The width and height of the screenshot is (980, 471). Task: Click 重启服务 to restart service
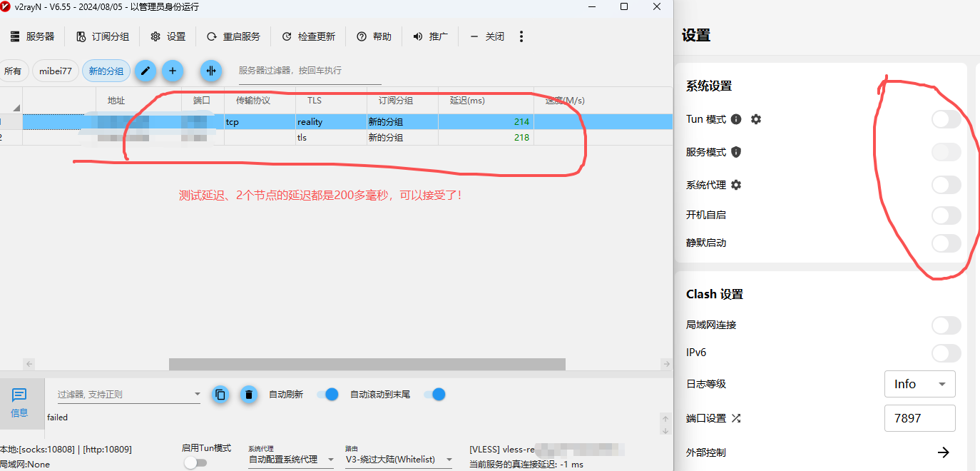(x=234, y=36)
